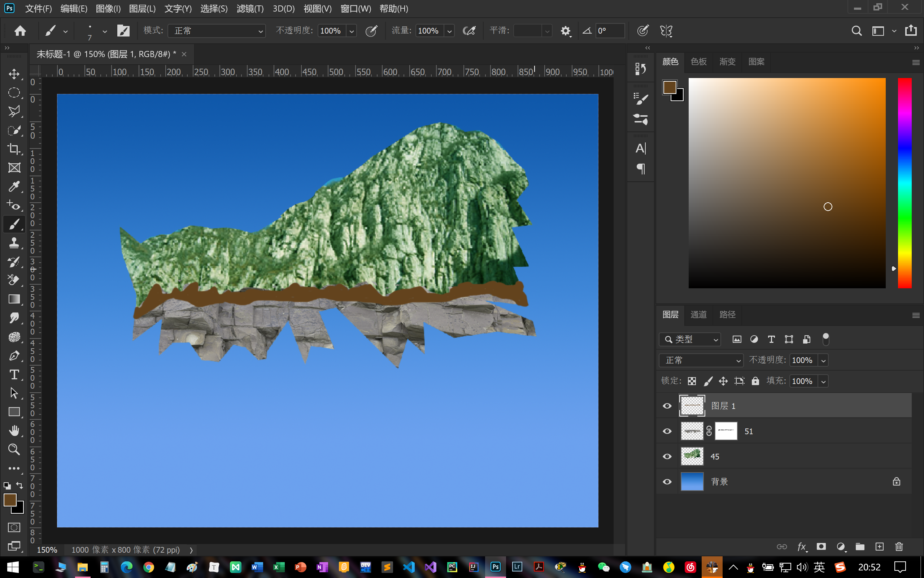Open the Character panel icon

[x=640, y=148]
